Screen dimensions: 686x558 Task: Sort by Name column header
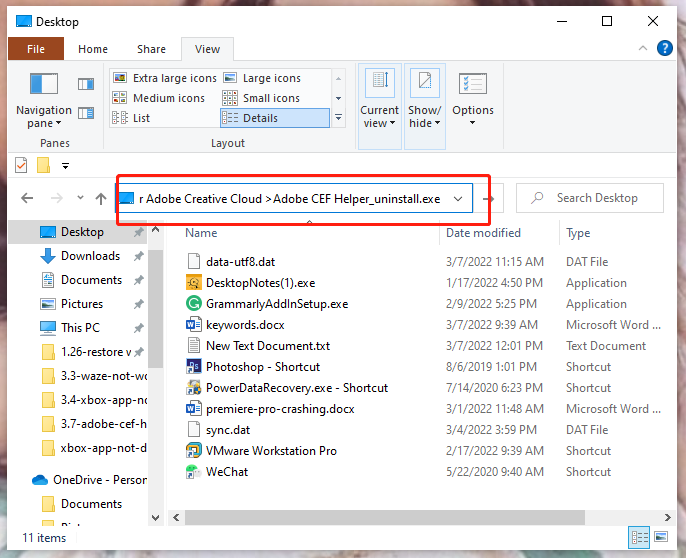pos(201,233)
